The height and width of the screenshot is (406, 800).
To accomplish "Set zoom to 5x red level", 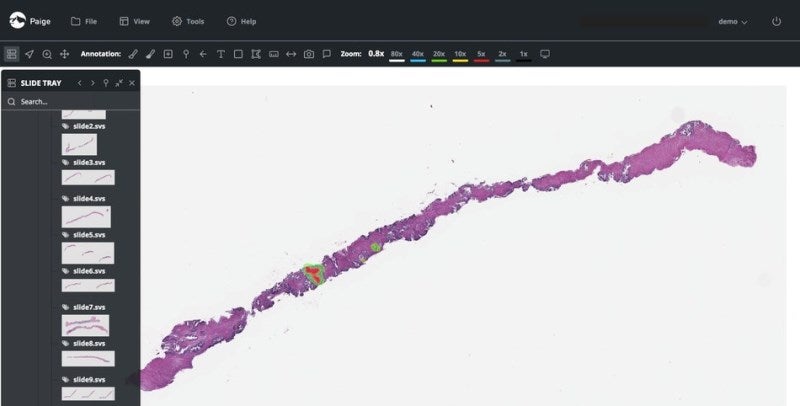I will (x=481, y=54).
